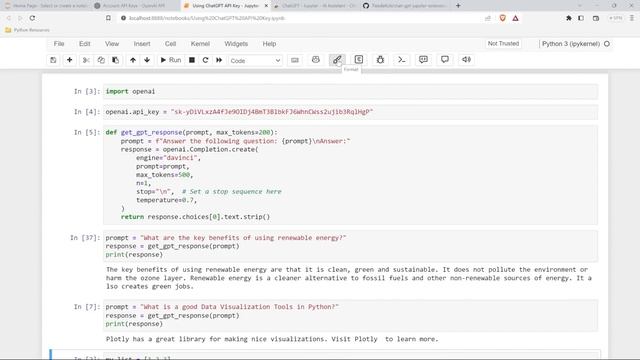Interrupt the kernel with the stop icon

[x=192, y=60]
